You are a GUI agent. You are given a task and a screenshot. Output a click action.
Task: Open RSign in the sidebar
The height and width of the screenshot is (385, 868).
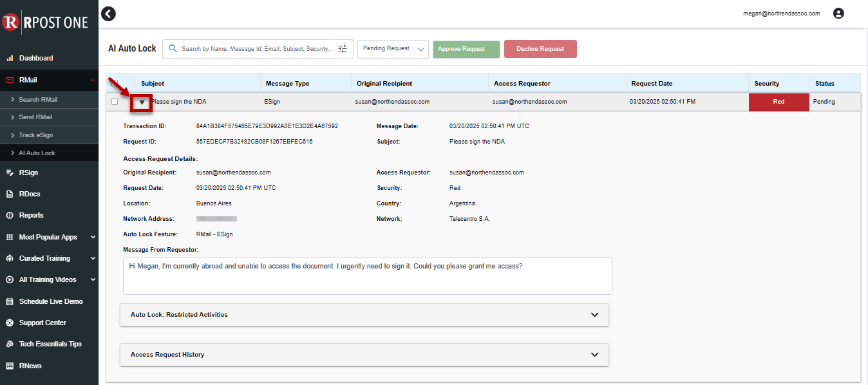[28, 173]
